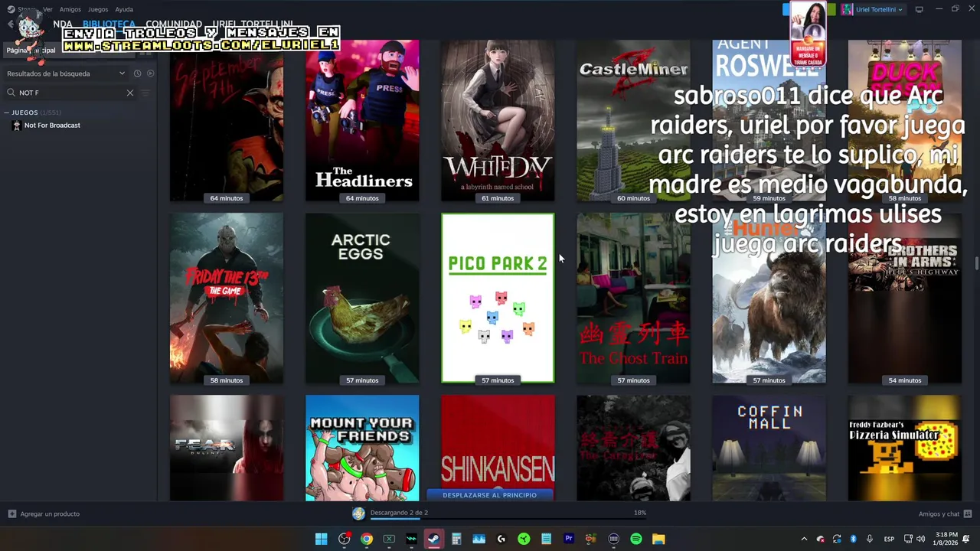
Task: Open the Coffin Mall game cover
Action: point(769,448)
